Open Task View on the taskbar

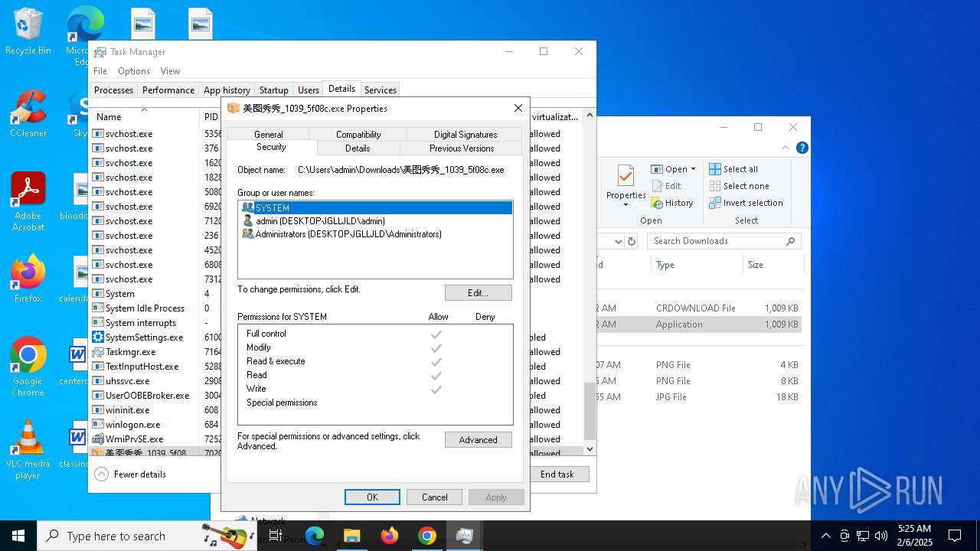pos(276,536)
